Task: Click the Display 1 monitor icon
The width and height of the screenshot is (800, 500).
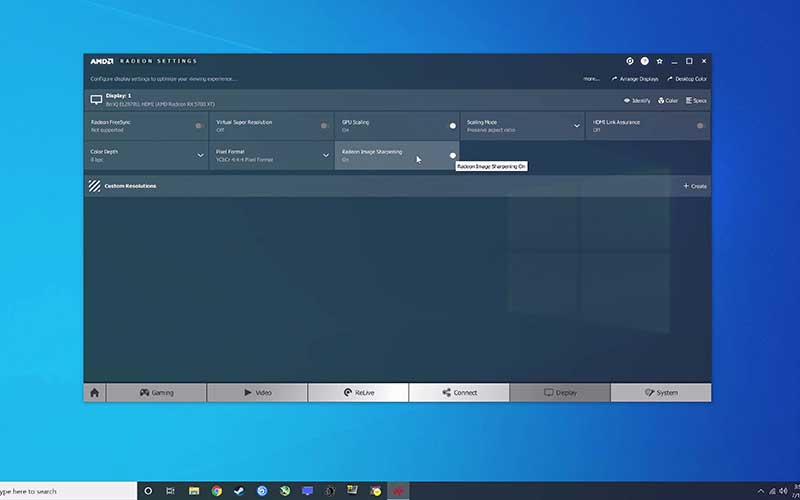Action: [x=96, y=99]
